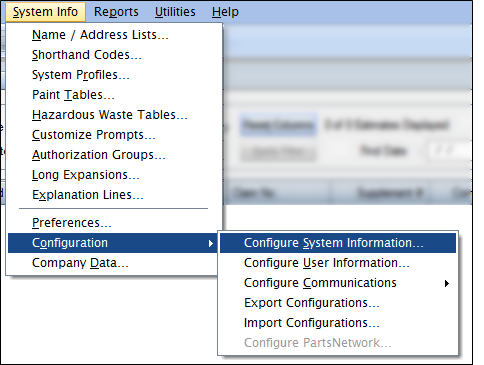Open the System Info menu

pos(46,12)
